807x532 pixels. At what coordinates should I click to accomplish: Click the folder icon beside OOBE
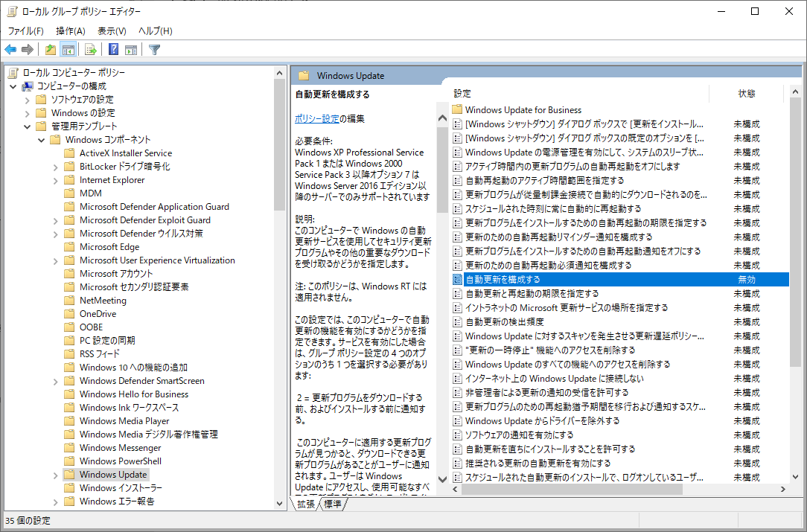tap(69, 327)
